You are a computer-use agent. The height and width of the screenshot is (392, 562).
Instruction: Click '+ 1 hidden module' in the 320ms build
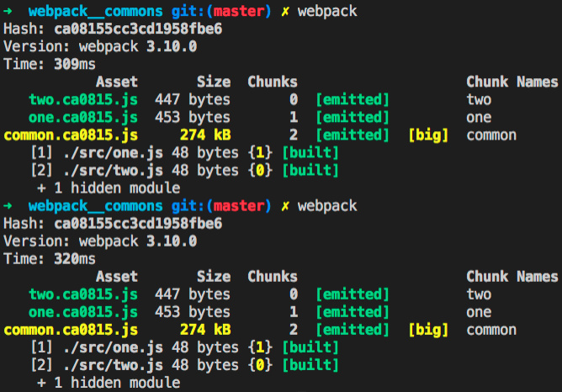coord(109,383)
